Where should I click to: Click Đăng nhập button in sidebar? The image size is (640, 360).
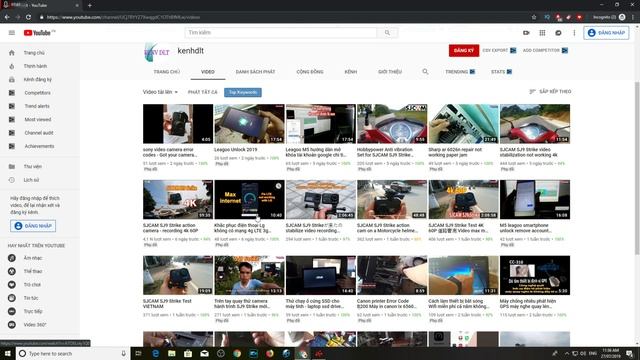tap(33, 226)
